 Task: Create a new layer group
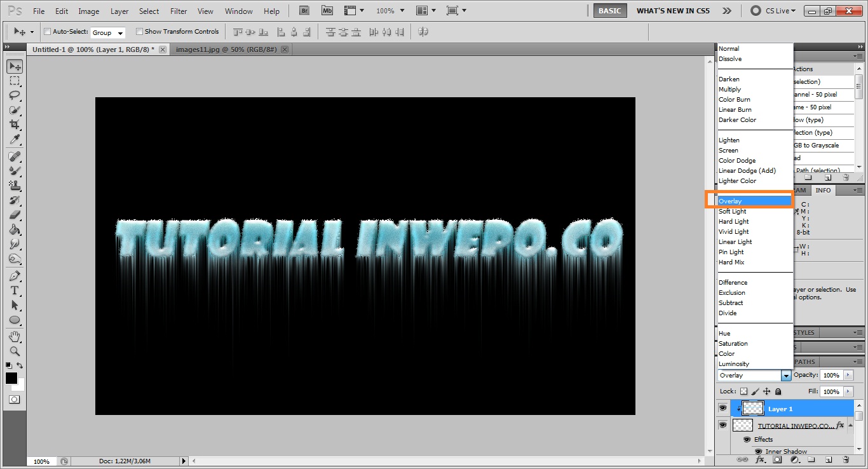(811, 459)
